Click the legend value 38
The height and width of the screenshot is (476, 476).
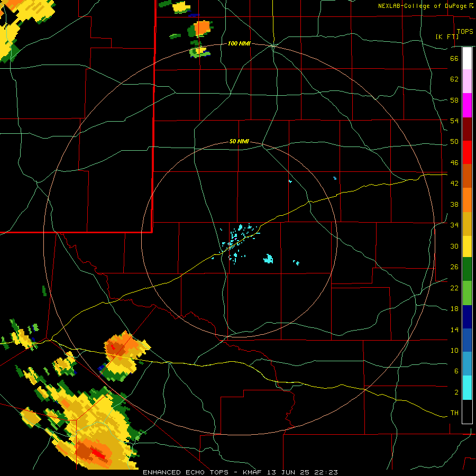click(454, 205)
